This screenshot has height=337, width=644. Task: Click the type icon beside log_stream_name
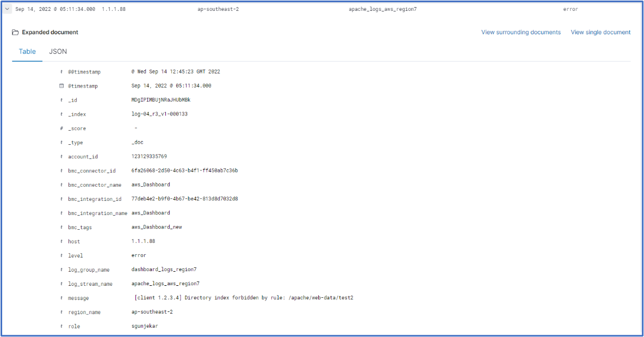pos(61,284)
